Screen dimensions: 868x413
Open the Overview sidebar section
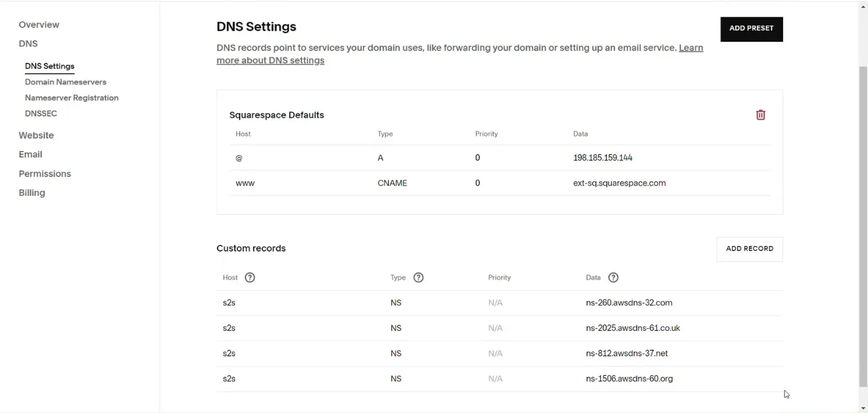click(39, 25)
